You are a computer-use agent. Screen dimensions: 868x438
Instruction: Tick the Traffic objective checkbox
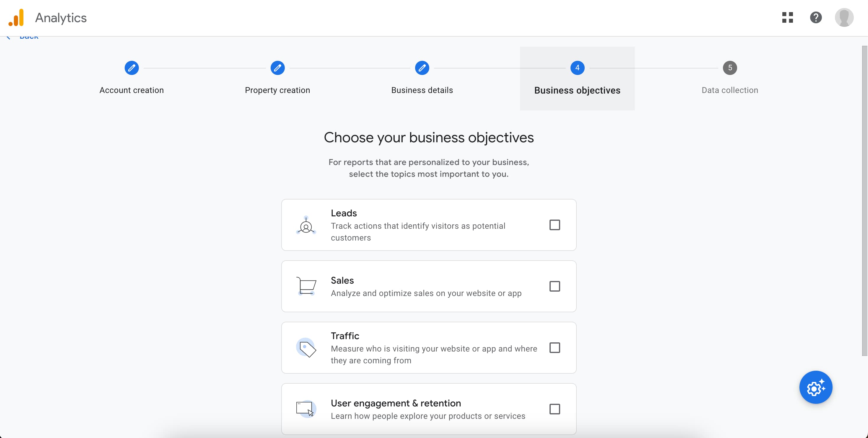pos(554,348)
